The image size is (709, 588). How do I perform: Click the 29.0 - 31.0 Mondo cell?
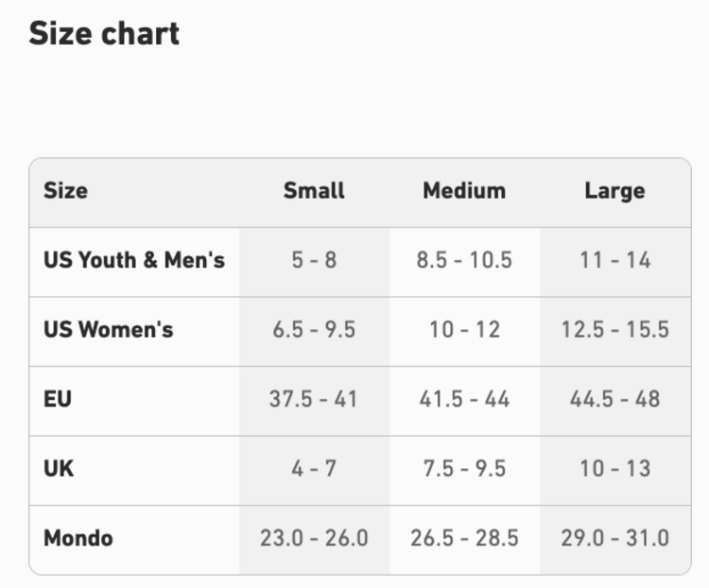click(614, 538)
